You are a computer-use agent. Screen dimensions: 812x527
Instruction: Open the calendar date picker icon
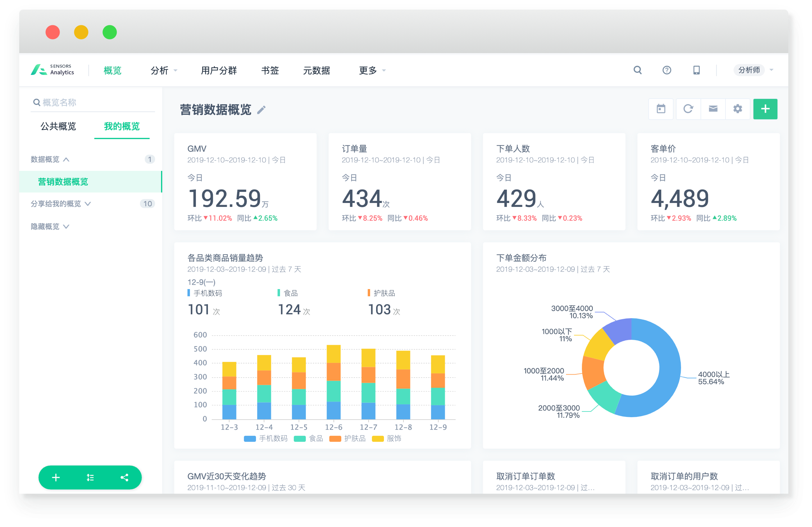tap(661, 109)
